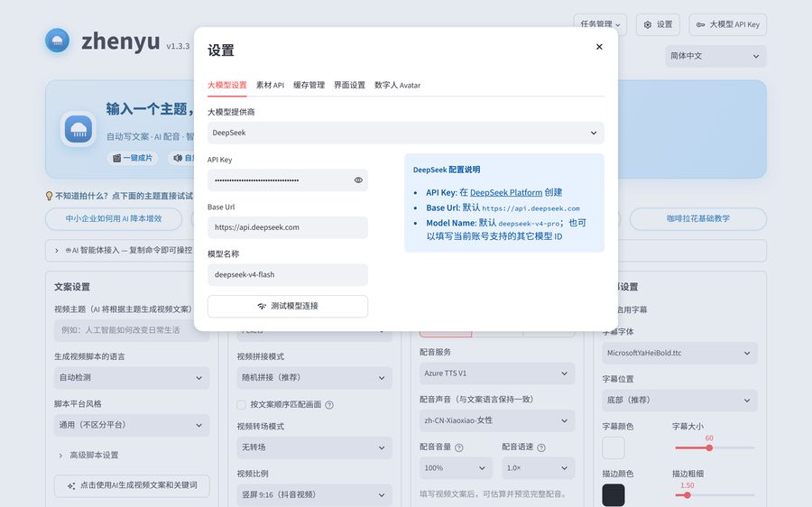Viewport: 812px width, 507px height.
Task: Open the Azure TTS V1 service dropdown
Action: coord(497,373)
